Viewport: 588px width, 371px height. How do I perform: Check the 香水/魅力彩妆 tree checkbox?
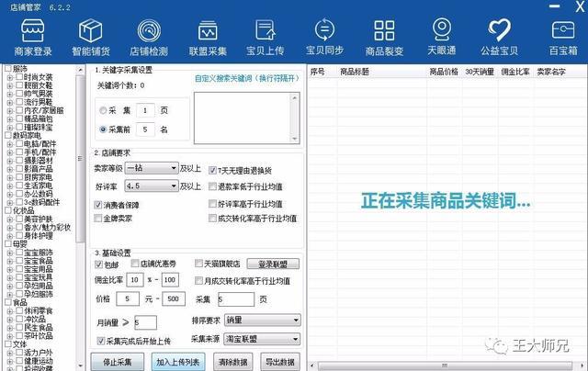coord(19,228)
